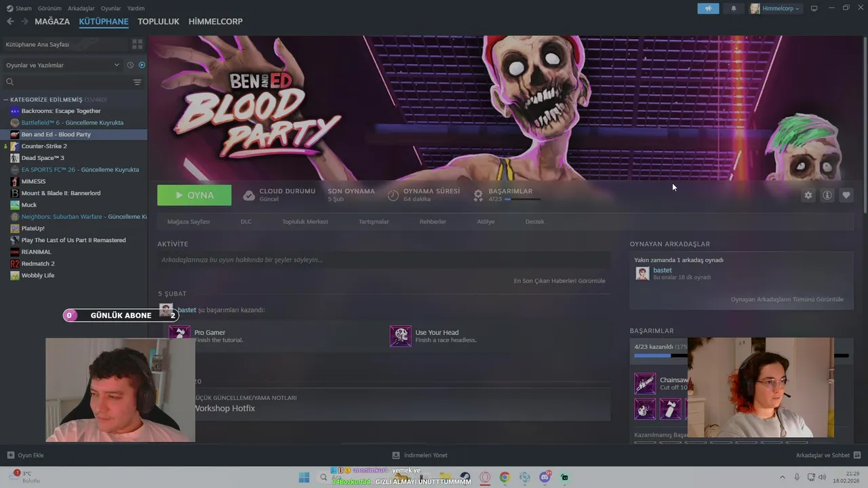
Task: Click the Cloud Durumu status icon
Action: tap(249, 195)
